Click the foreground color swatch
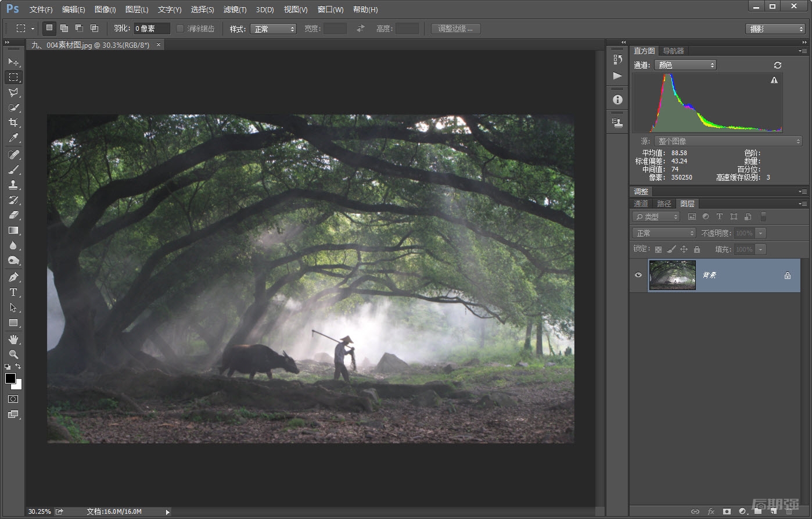 click(10, 378)
